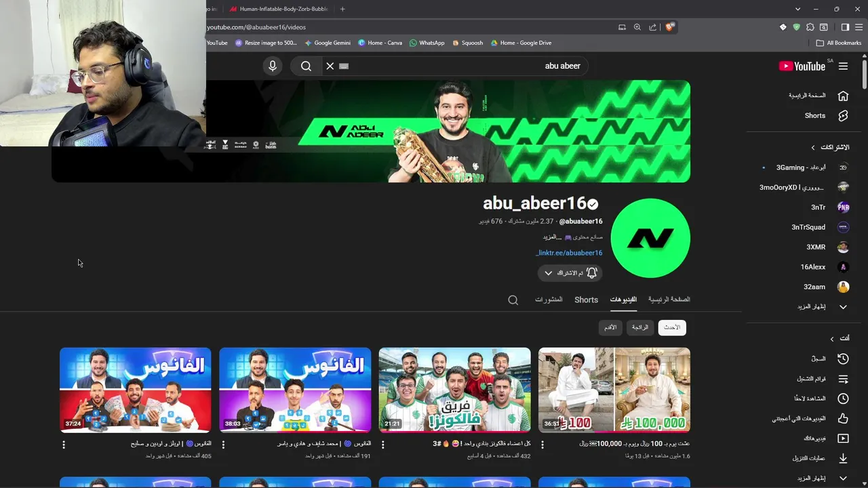The image size is (868, 488).
Task: Open Liked videos thumbs-up icon
Action: tap(843, 418)
